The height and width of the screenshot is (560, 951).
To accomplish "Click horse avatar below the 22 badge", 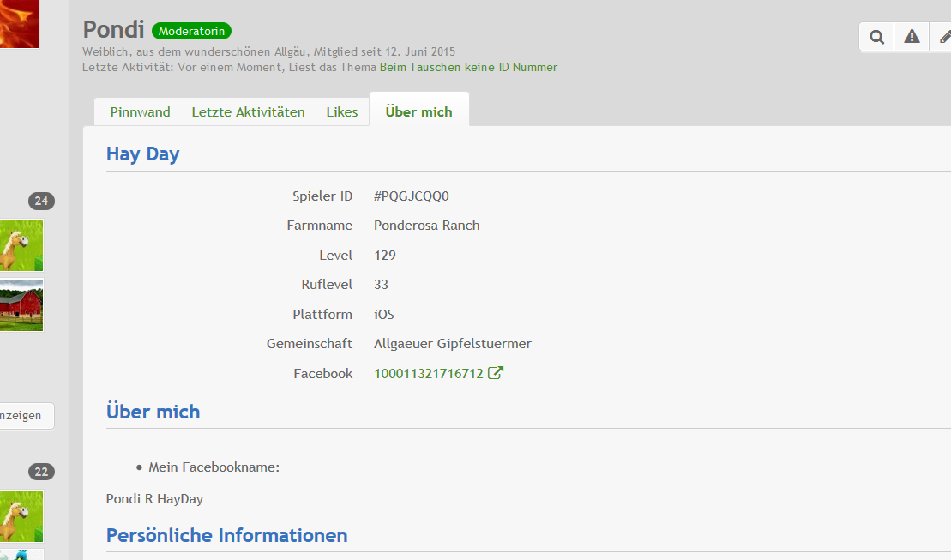I will (21, 515).
